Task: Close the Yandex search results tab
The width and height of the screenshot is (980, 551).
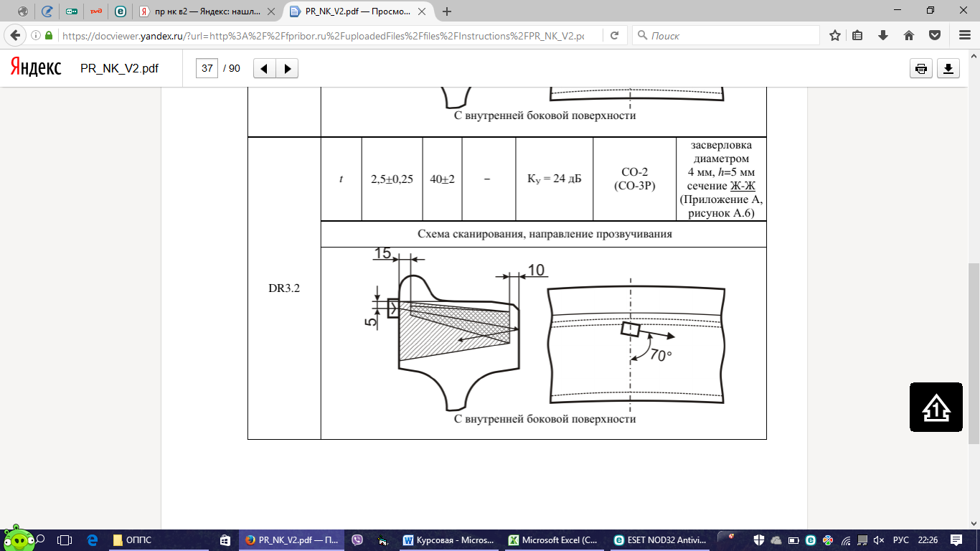Action: click(270, 11)
